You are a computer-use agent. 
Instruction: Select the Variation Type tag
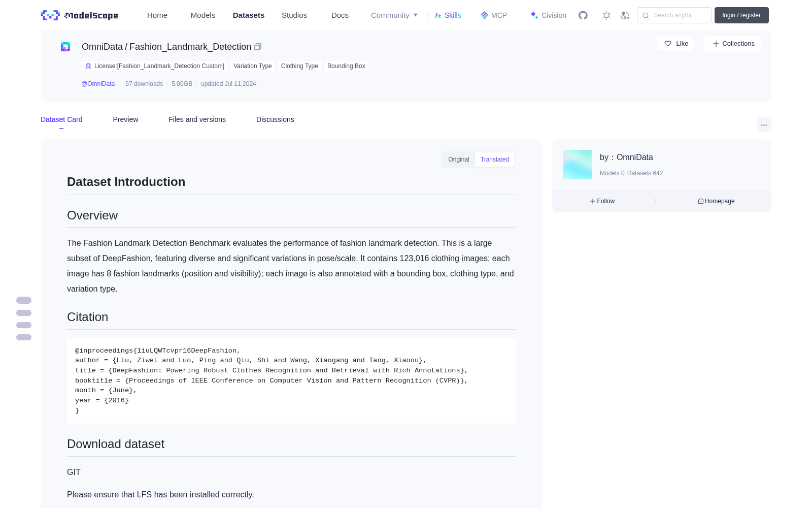coord(253,66)
